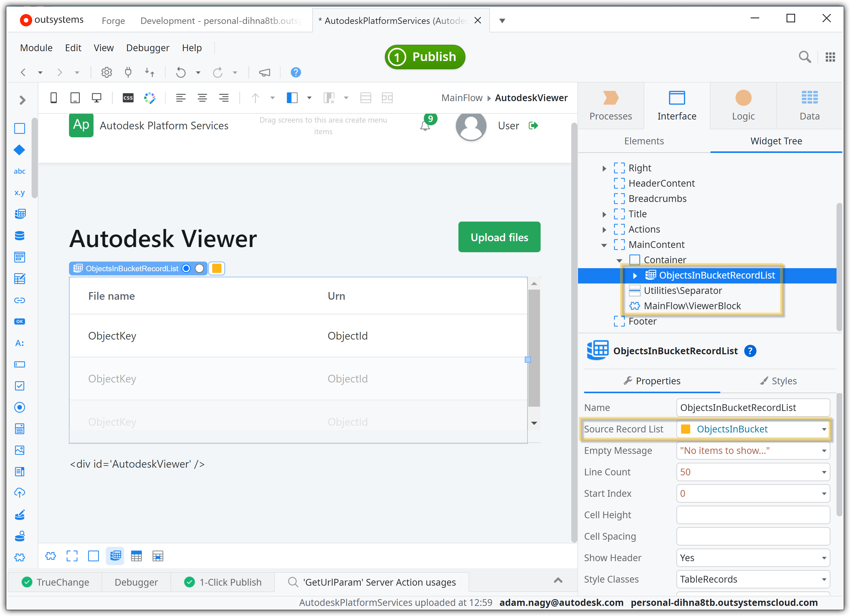Open the 1-Click Publish bottom tab

pyautogui.click(x=223, y=582)
